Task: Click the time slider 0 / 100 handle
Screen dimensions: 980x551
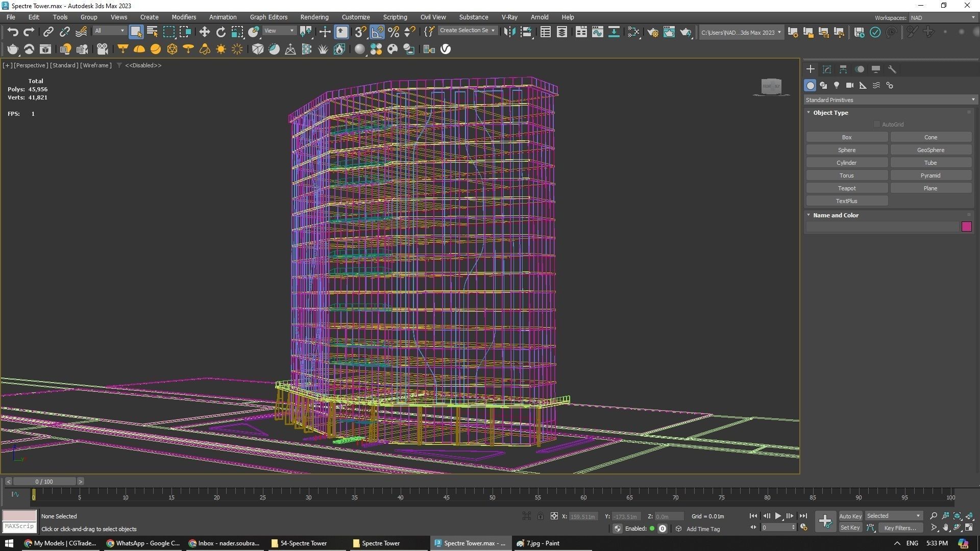Action: tap(44, 482)
